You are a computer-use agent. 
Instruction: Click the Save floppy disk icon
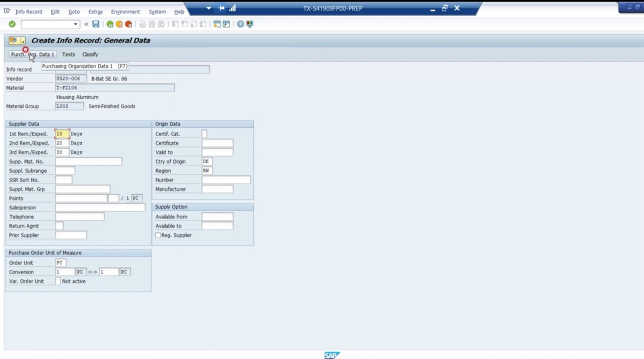(96, 24)
